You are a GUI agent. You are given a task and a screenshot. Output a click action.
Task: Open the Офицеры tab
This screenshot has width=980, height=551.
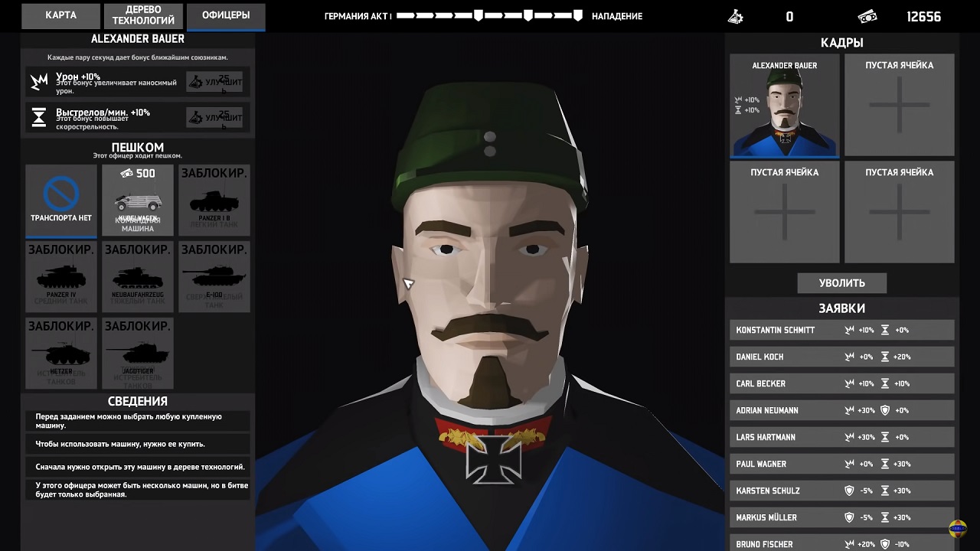[227, 15]
